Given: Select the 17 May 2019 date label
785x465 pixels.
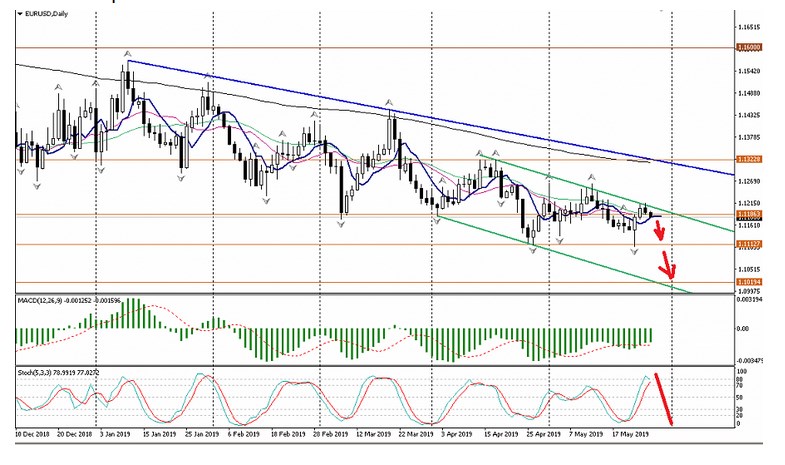Looking at the screenshot, I should click(x=626, y=436).
